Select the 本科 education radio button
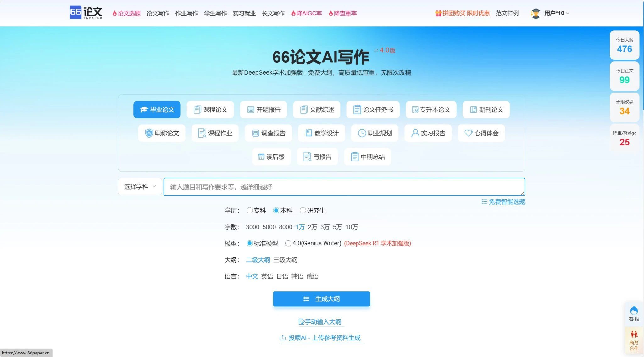Image resolution: width=644 pixels, height=357 pixels. tap(276, 210)
